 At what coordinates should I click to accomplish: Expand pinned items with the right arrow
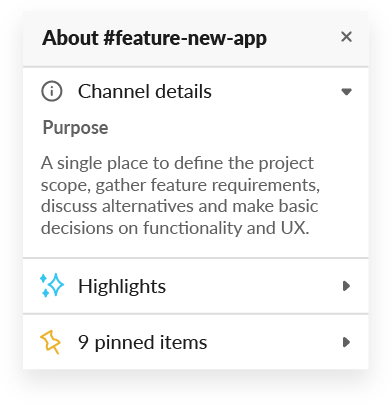pos(347,342)
